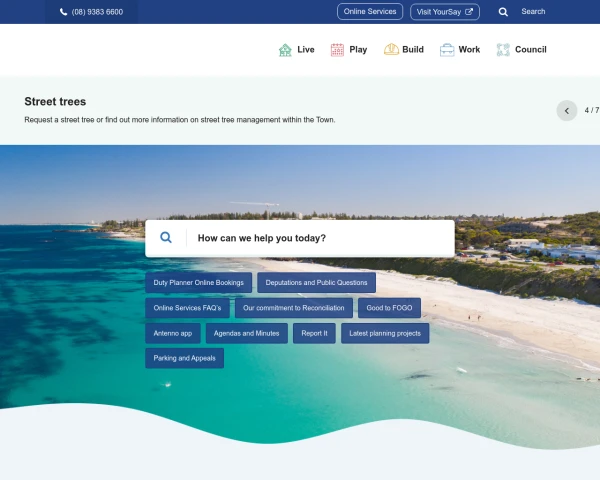The width and height of the screenshot is (600, 480).
Task: Open the Online Services button
Action: (370, 12)
